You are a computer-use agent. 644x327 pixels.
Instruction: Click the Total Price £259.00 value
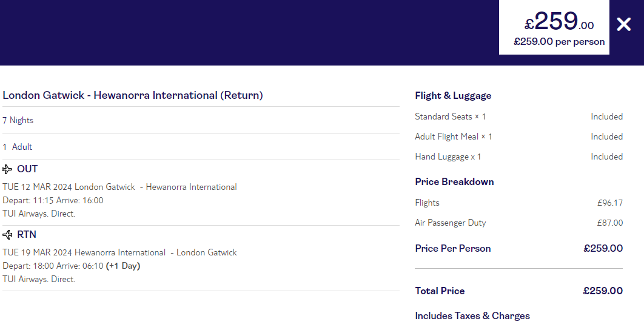pos(603,291)
